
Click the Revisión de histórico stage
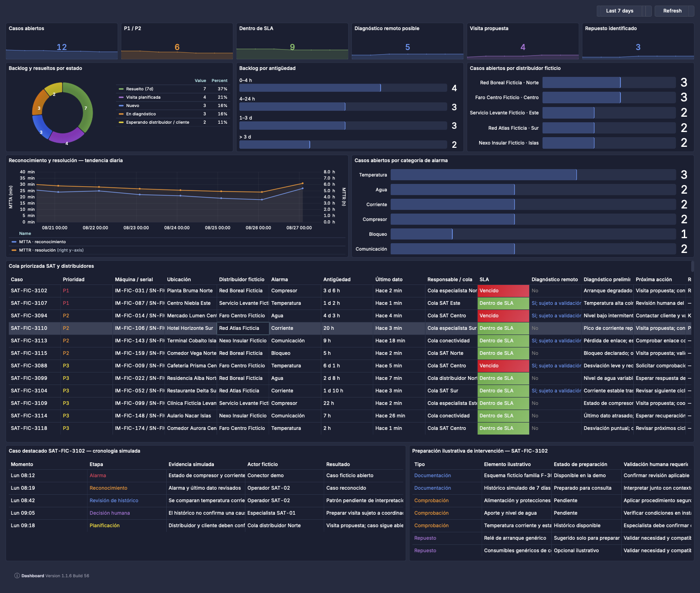click(114, 500)
